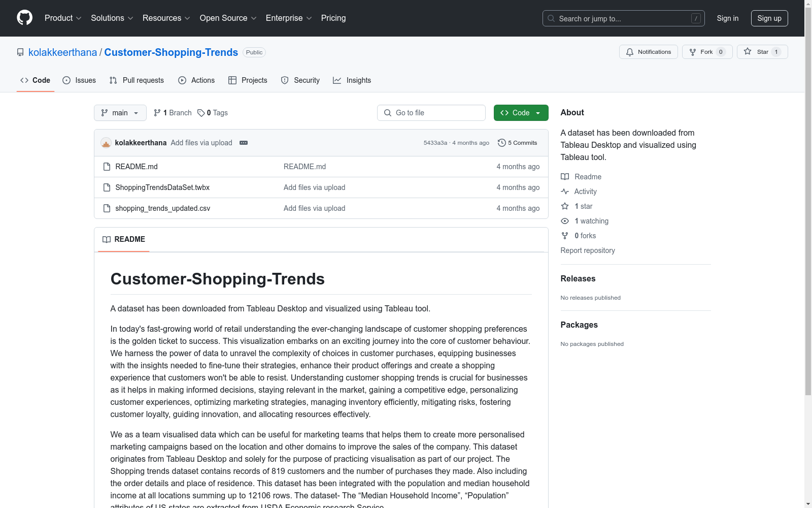Open the GitHub logo home link
This screenshot has height=508, width=812.
tap(24, 18)
